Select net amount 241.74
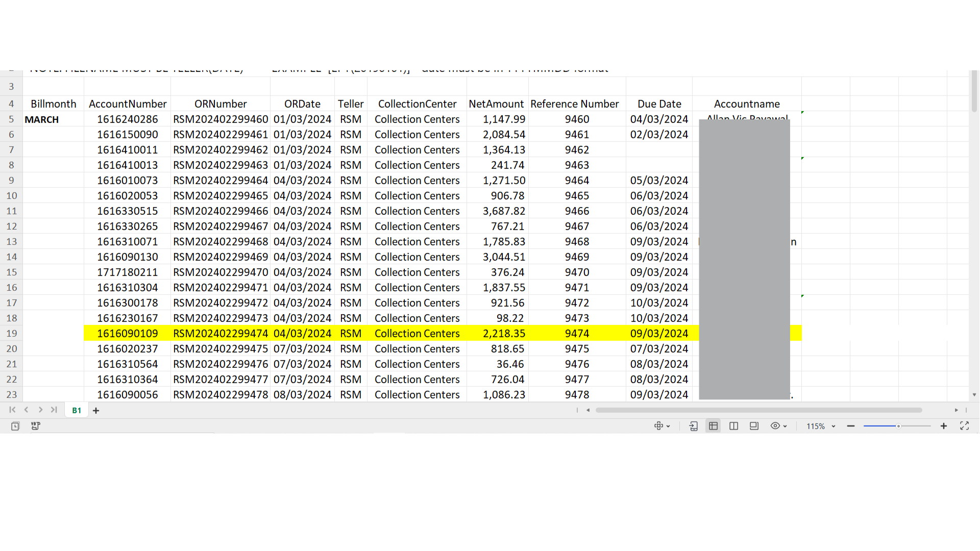The image size is (980, 551). click(x=498, y=165)
